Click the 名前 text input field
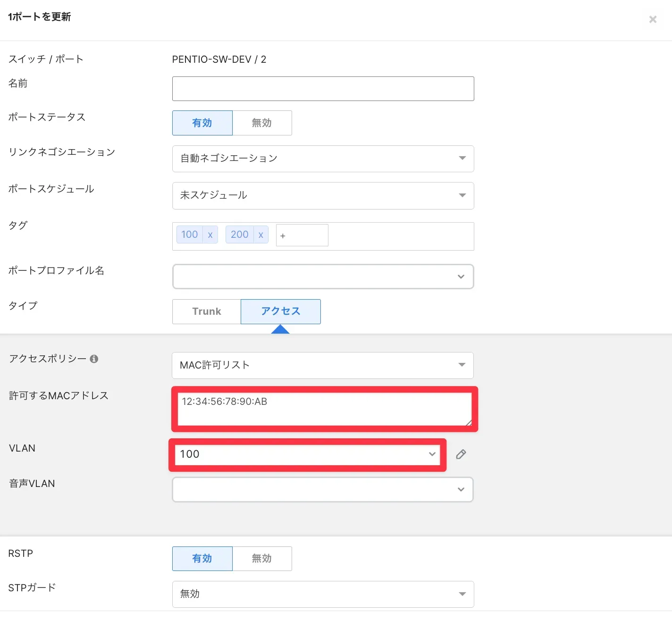 click(x=323, y=89)
